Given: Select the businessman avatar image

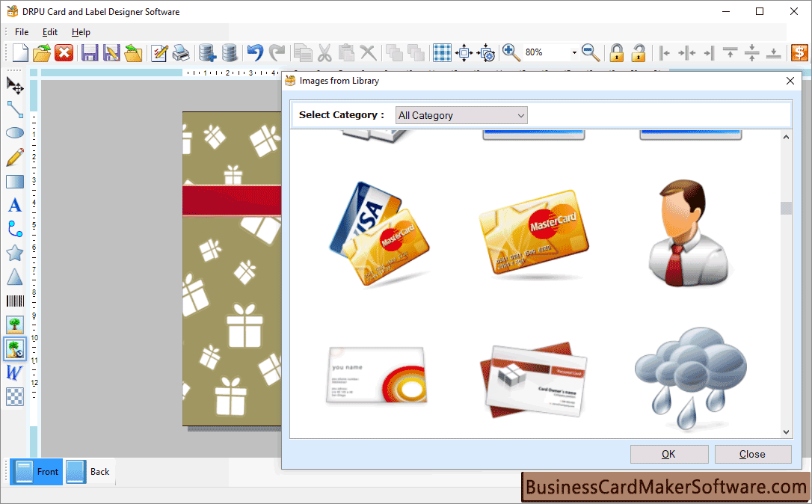Looking at the screenshot, I should pos(690,233).
